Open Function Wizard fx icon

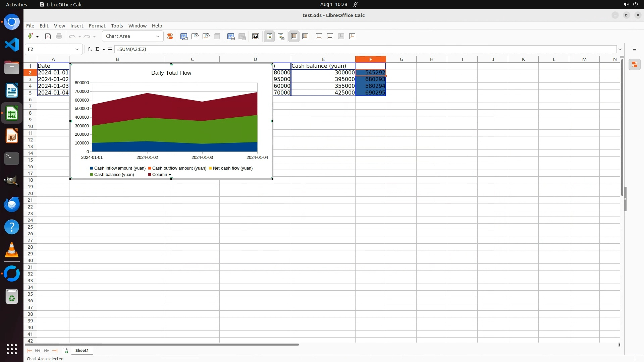pyautogui.click(x=90, y=49)
